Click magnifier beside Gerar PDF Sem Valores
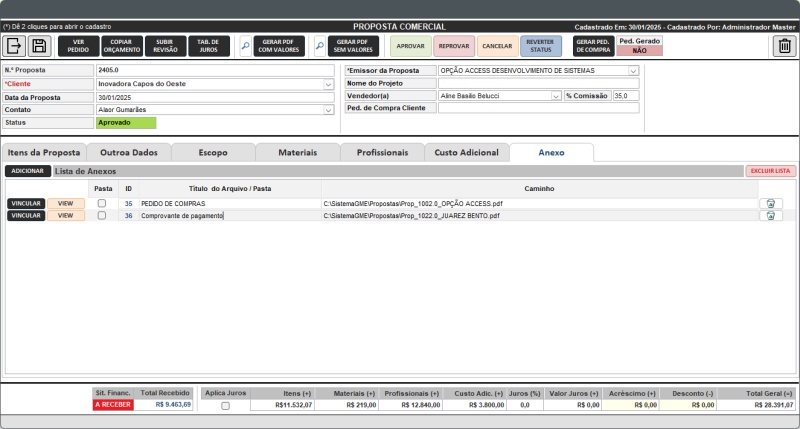Screen dimensions: 800x429 320,45
